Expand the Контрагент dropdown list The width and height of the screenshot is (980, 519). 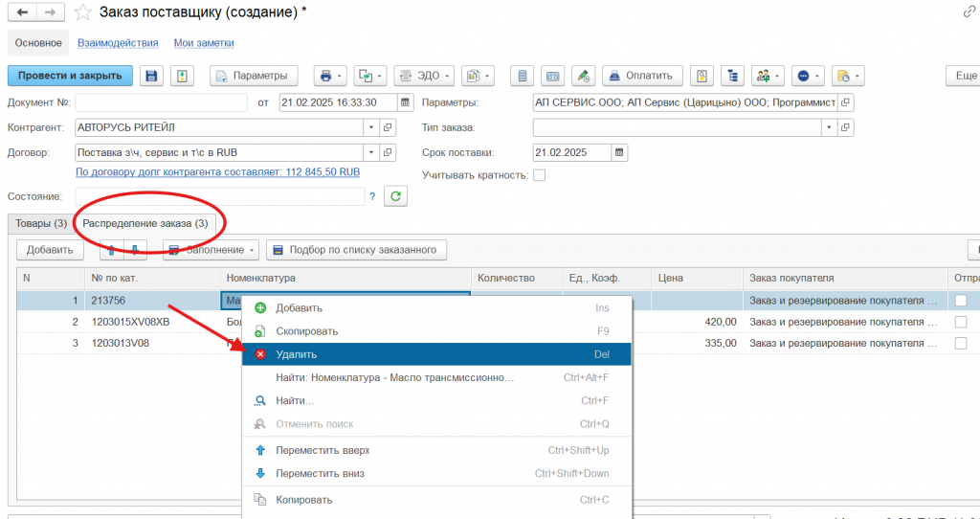[x=370, y=127]
